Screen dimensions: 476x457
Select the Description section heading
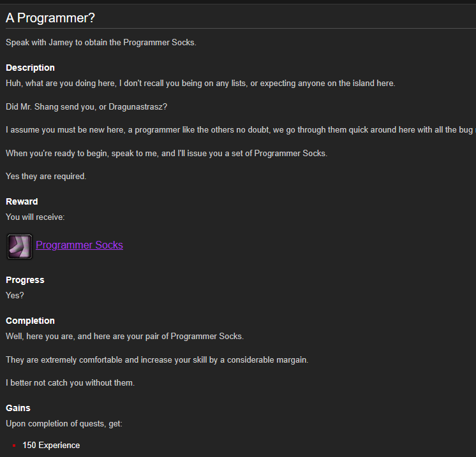30,68
